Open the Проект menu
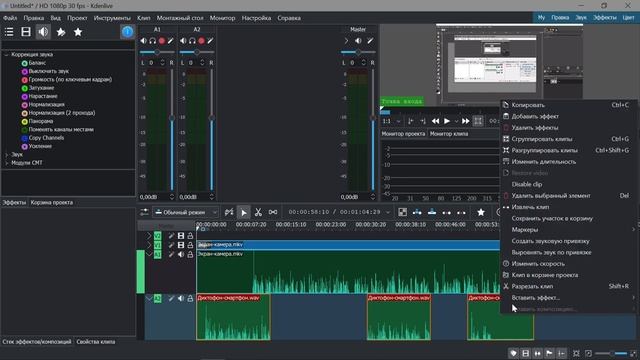Screen dimensions: 640x360 click(x=77, y=18)
